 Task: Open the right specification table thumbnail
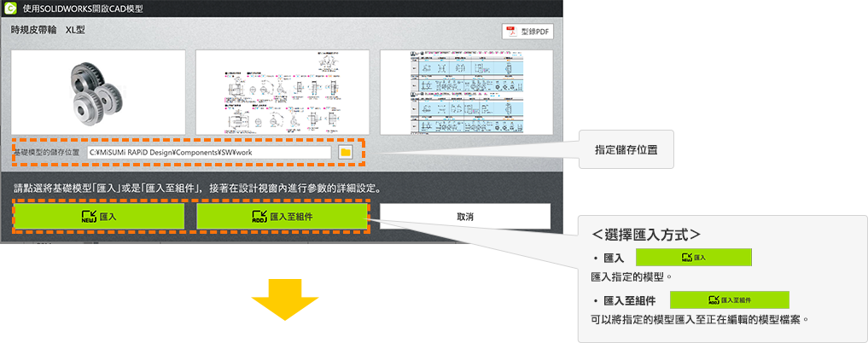pyautogui.click(x=466, y=92)
